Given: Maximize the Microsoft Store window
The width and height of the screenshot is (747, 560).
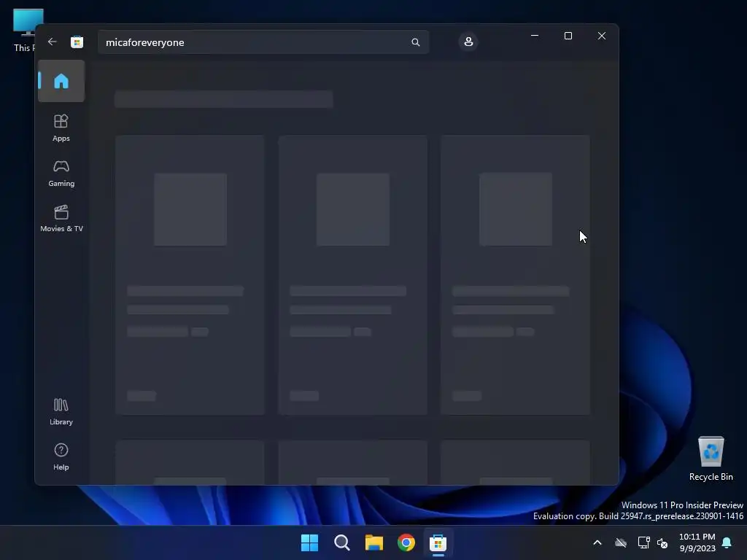Looking at the screenshot, I should point(568,36).
